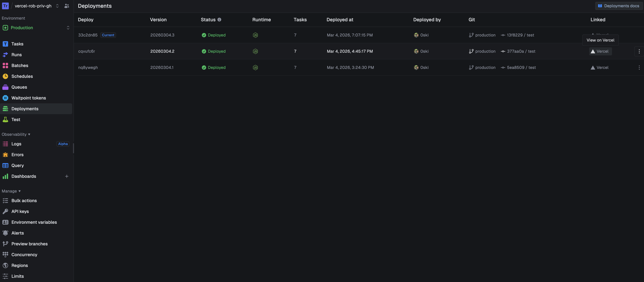
Task: Click the Alpha badge next to Logs
Action: 63,144
